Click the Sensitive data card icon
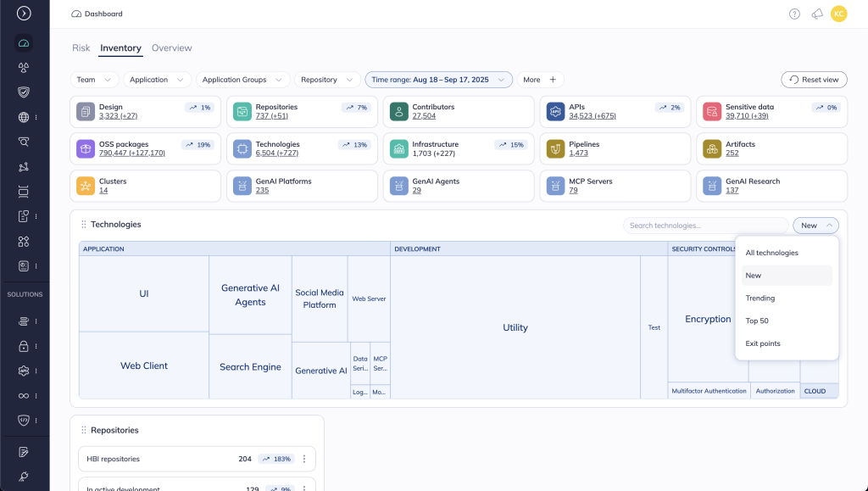Image resolution: width=868 pixels, height=491 pixels. (x=712, y=111)
